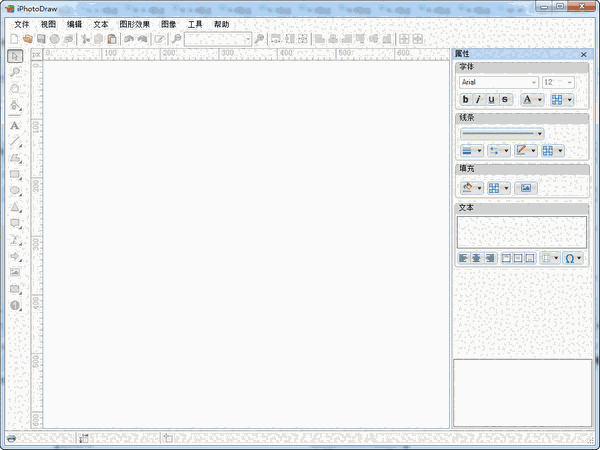Open the 编辑 menu

tap(74, 24)
